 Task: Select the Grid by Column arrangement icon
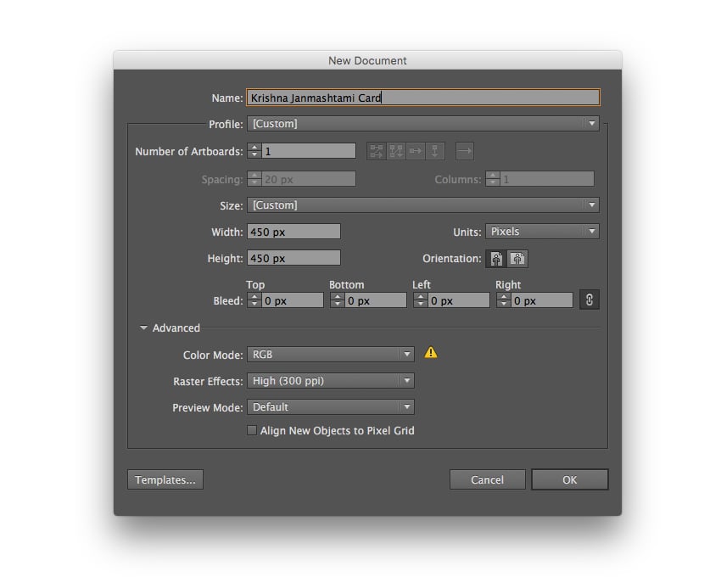pyautogui.click(x=396, y=151)
